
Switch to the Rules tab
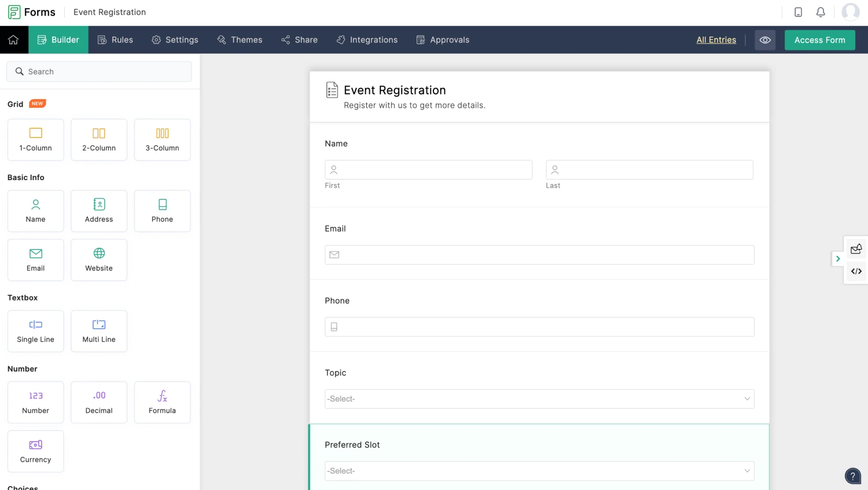point(115,39)
